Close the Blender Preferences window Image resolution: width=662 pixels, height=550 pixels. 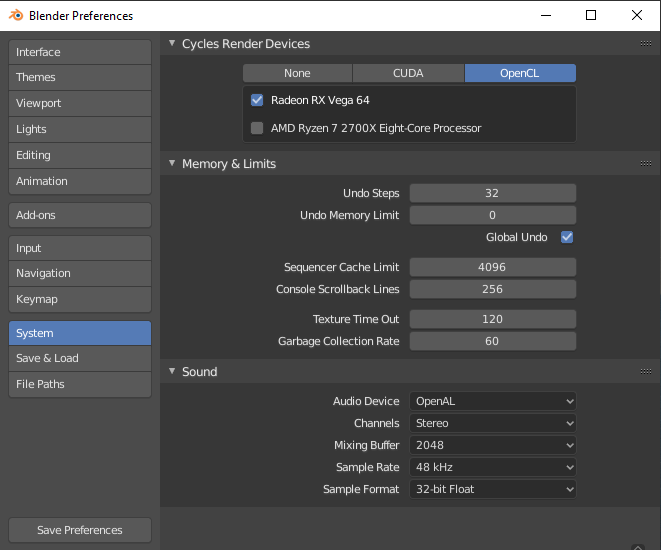point(637,16)
